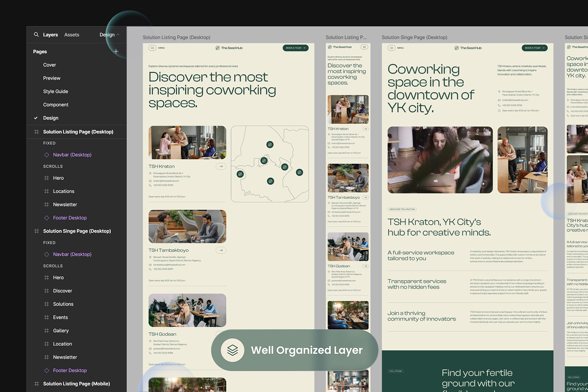
Task: Select the text Transparent services with no hidden fees
Action: point(417,284)
